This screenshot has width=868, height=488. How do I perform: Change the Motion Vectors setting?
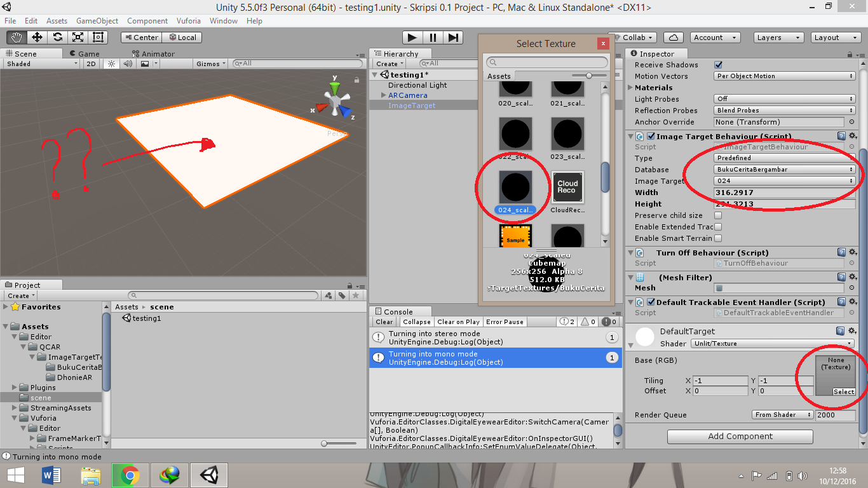pyautogui.click(x=784, y=76)
